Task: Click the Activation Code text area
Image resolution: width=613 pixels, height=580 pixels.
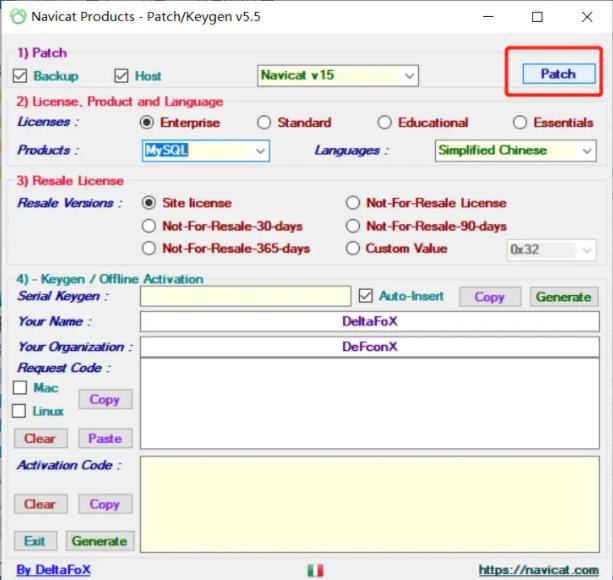Action: 370,504
